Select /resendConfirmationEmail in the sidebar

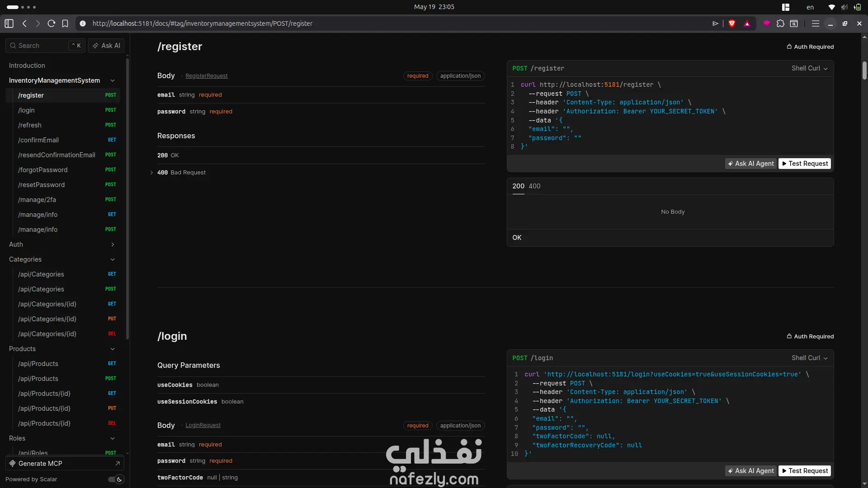point(63,155)
